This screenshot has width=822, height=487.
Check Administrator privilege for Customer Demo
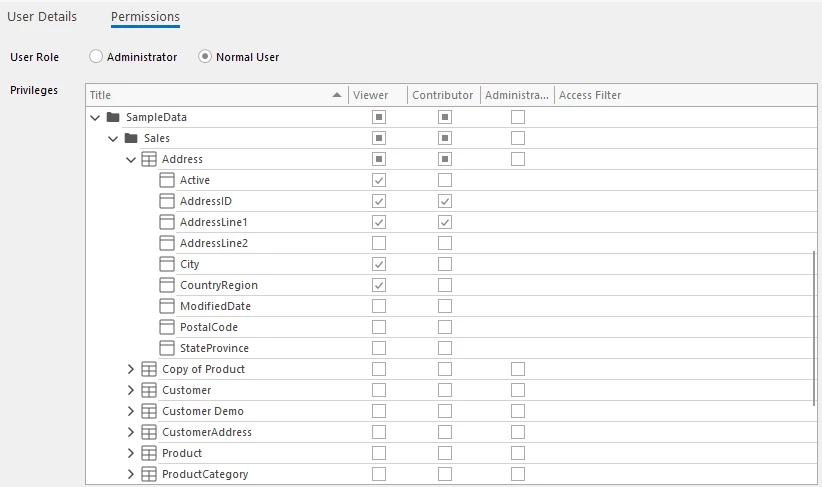pyautogui.click(x=518, y=411)
